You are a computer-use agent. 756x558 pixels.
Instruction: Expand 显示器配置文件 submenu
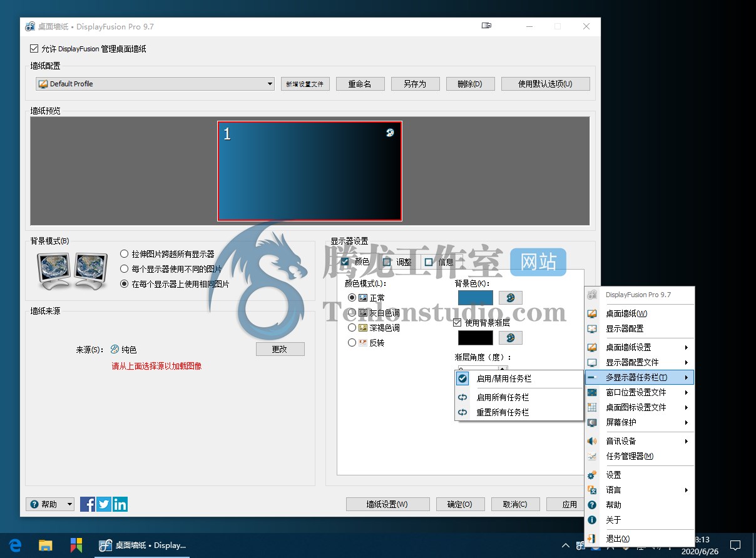coord(687,362)
